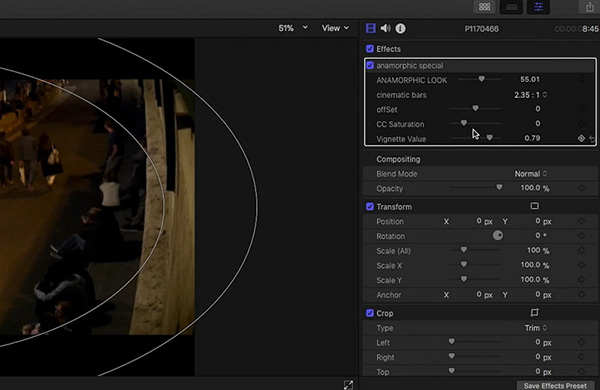Open the Video inspector tab
This screenshot has width=600, height=390.
point(370,28)
